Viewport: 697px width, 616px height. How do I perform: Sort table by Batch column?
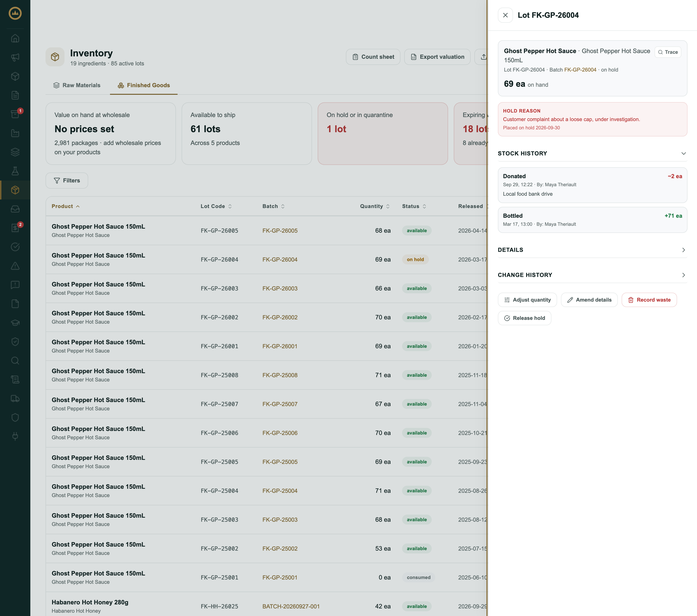tap(274, 206)
